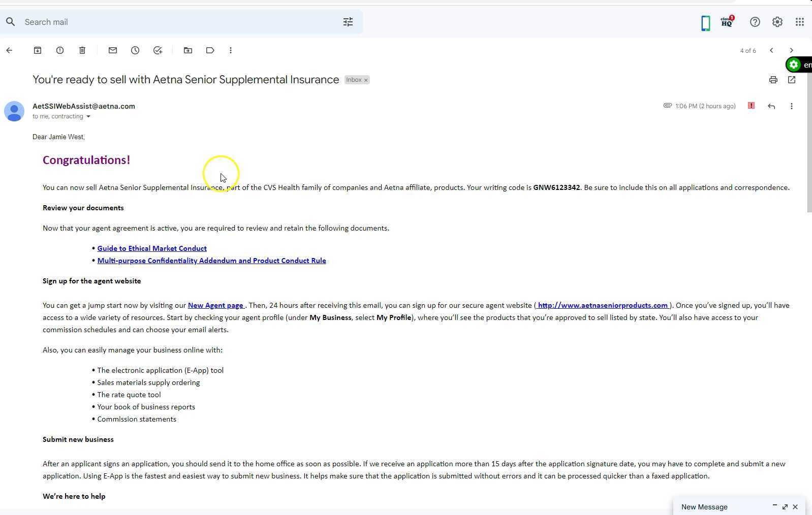The height and width of the screenshot is (515, 812).
Task: Click 'The rate quote tool' bullet
Action: [x=129, y=395]
